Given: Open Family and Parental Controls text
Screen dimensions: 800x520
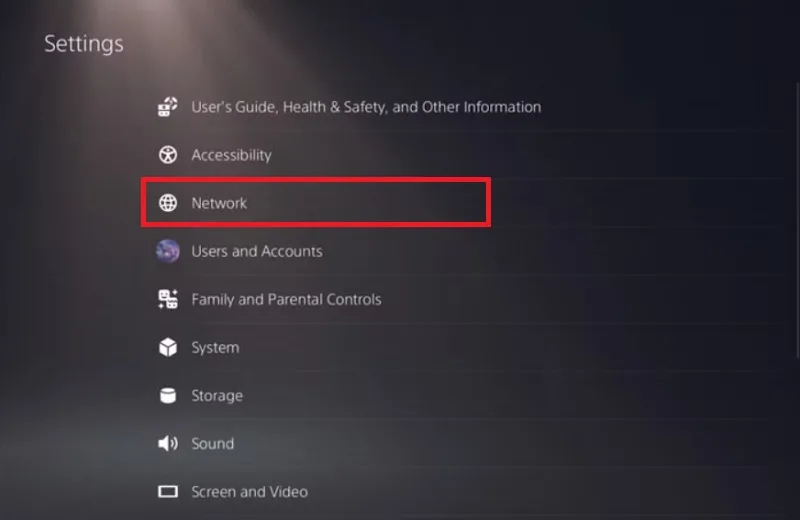Looking at the screenshot, I should (286, 300).
